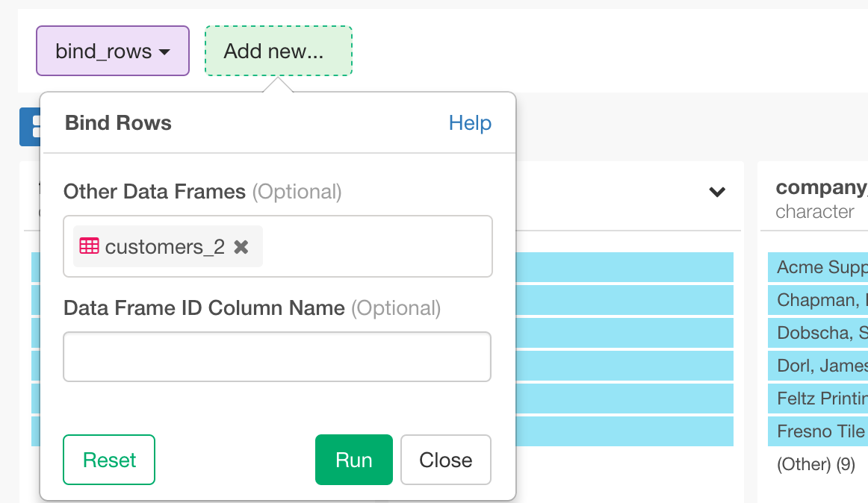This screenshot has width=868, height=503.
Task: Click 'Add new...' to add a step
Action: (x=278, y=49)
